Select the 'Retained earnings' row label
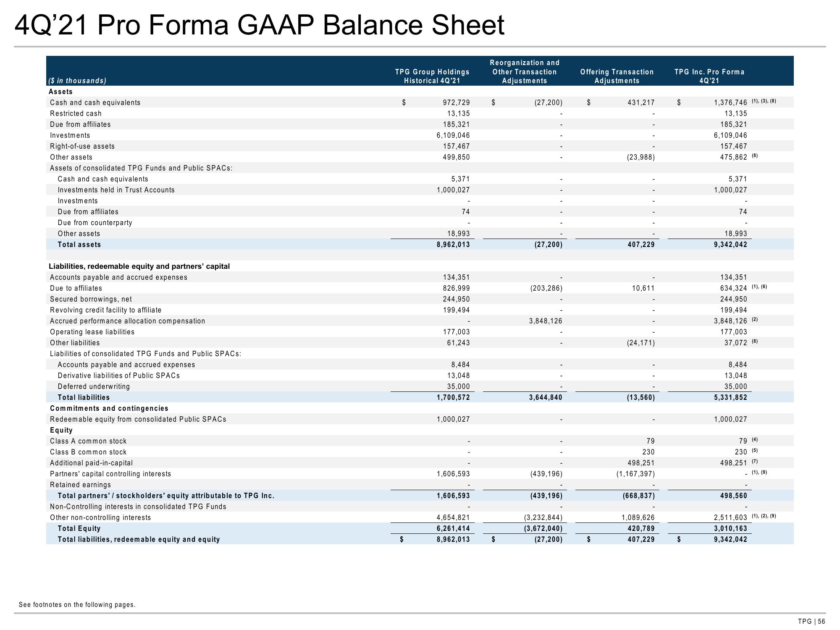 pyautogui.click(x=81, y=485)
